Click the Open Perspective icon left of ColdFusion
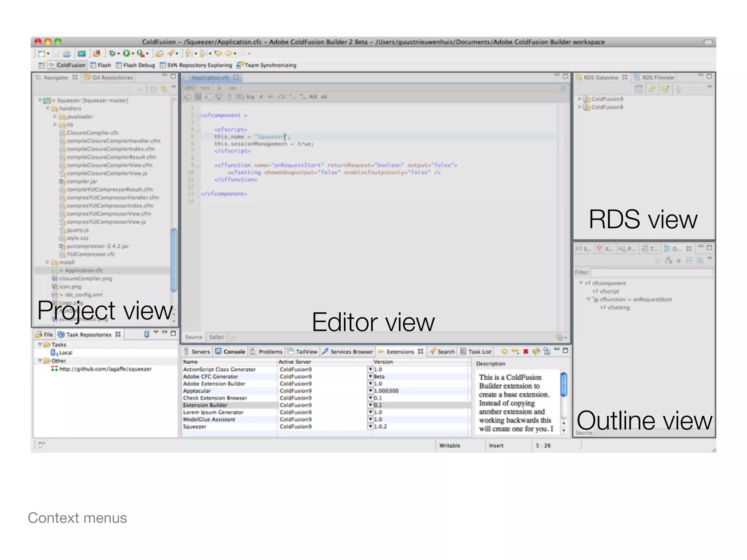The width and height of the screenshot is (747, 560). pos(42,65)
